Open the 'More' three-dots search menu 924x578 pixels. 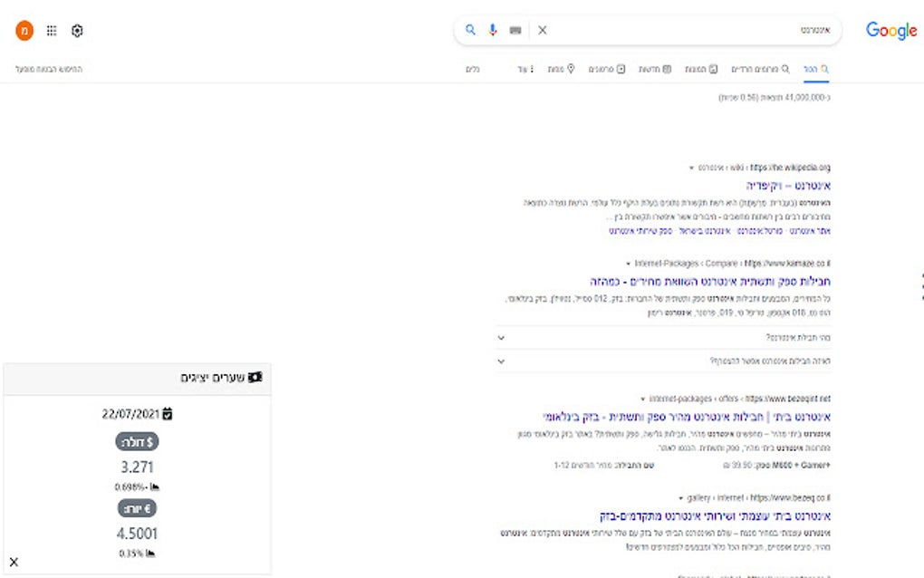pyautogui.click(x=525, y=69)
